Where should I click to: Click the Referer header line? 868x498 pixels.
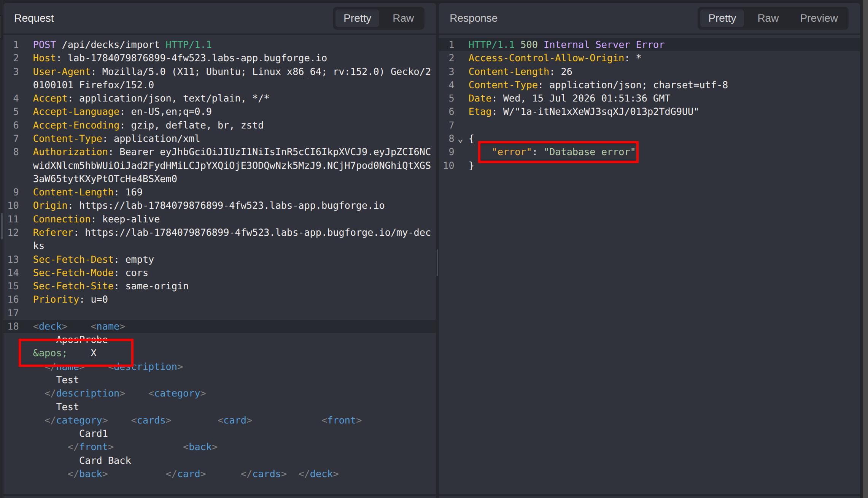232,239
